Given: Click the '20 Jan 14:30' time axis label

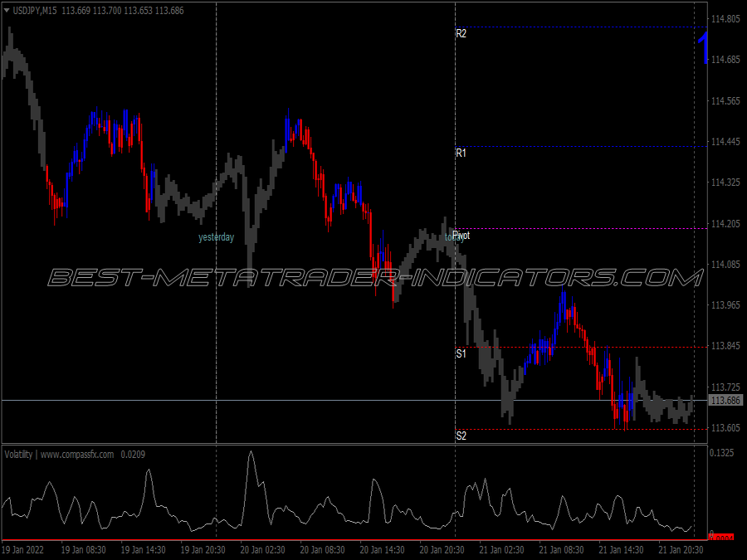Looking at the screenshot, I should [x=382, y=550].
